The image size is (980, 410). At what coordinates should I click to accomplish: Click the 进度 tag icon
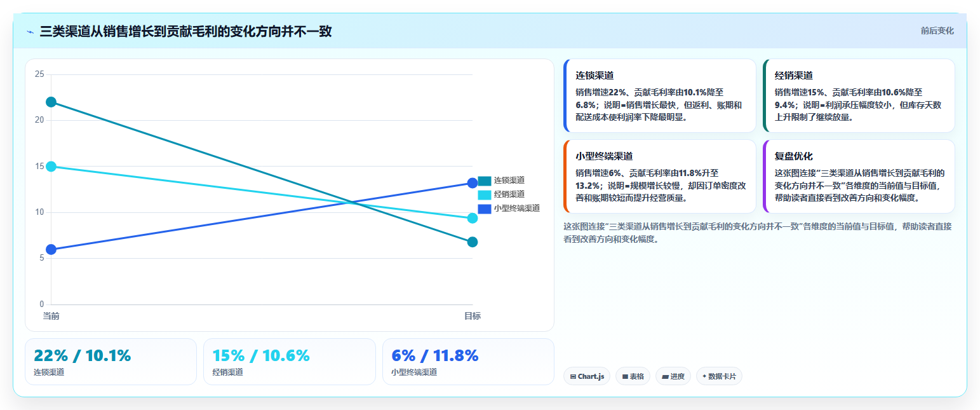click(665, 377)
